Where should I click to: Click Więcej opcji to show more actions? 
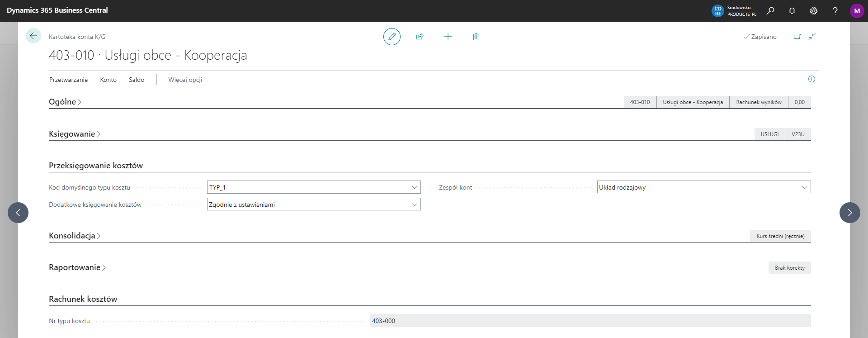[185, 80]
